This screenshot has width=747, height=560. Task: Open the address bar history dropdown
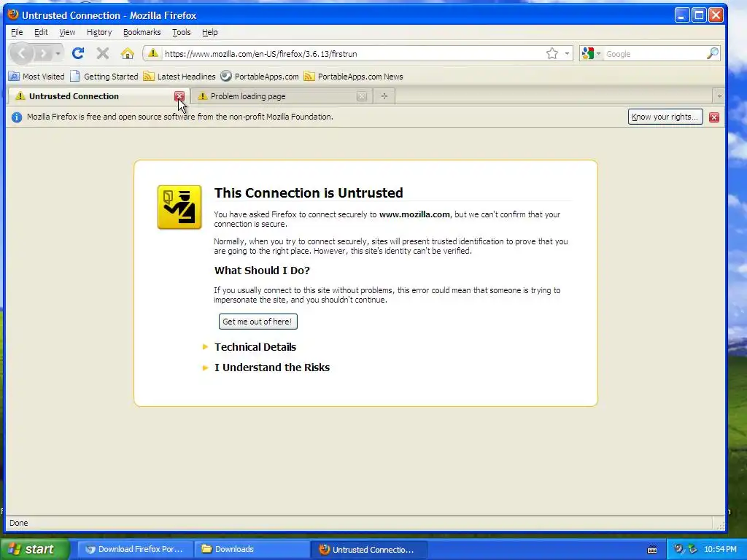click(567, 54)
